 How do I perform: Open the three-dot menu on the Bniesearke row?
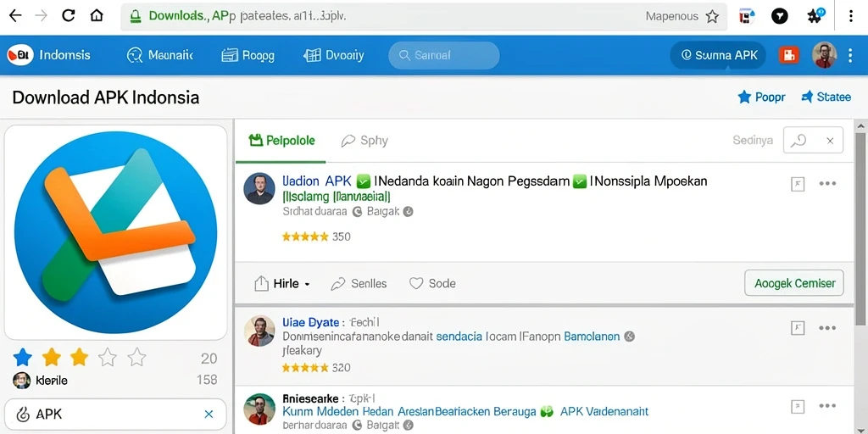pyautogui.click(x=827, y=406)
